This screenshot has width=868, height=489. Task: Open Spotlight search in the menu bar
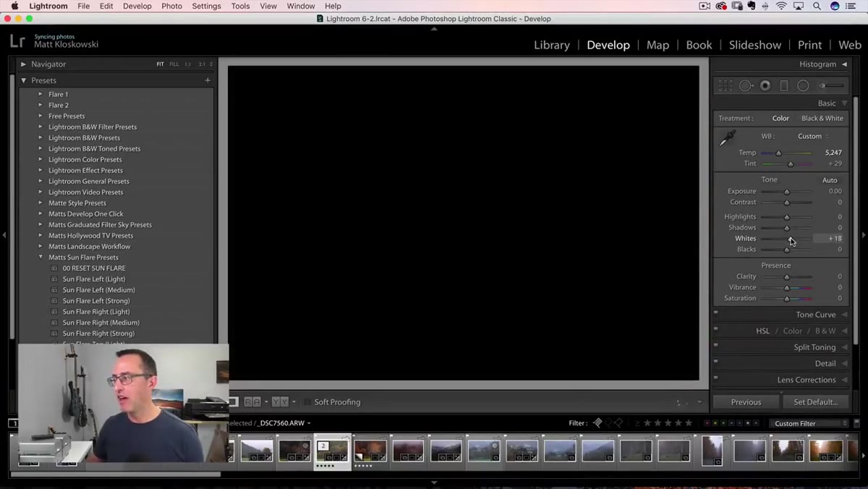coord(817,6)
